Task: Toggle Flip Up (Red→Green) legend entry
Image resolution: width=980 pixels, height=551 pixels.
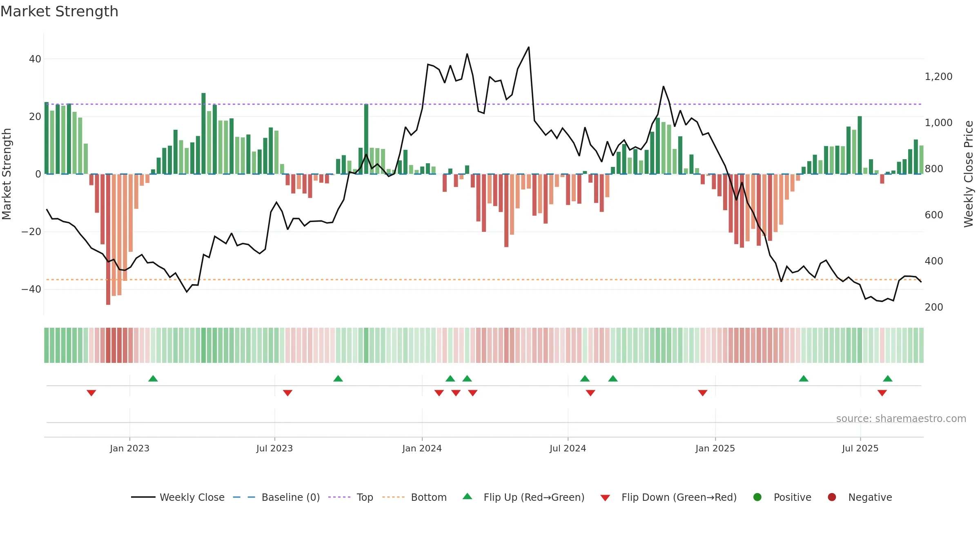Action: tap(523, 497)
